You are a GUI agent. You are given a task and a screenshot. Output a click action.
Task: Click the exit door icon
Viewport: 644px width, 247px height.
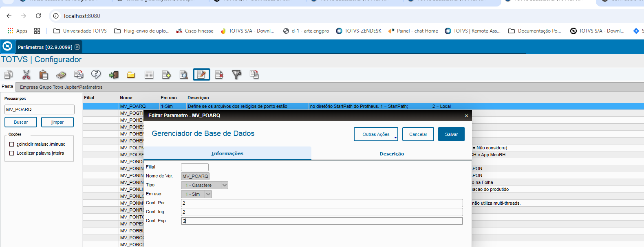(x=114, y=74)
